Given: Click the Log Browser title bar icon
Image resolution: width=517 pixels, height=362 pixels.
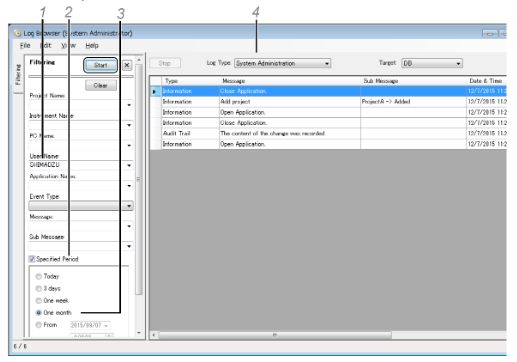Looking at the screenshot, I should [x=18, y=33].
